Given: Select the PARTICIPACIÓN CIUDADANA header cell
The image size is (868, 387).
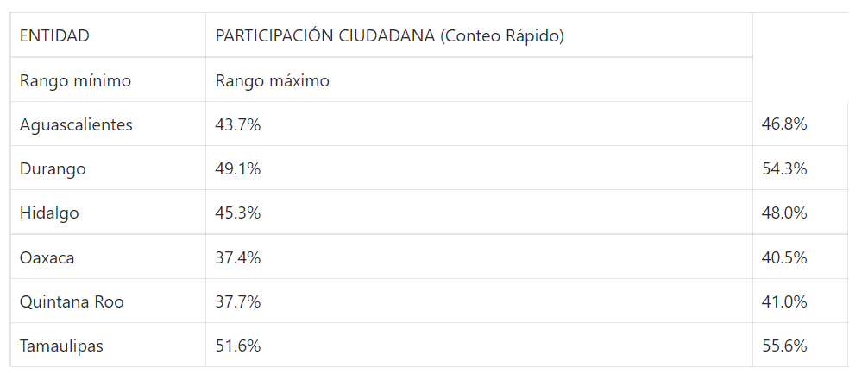Looking at the screenshot, I should 390,35.
